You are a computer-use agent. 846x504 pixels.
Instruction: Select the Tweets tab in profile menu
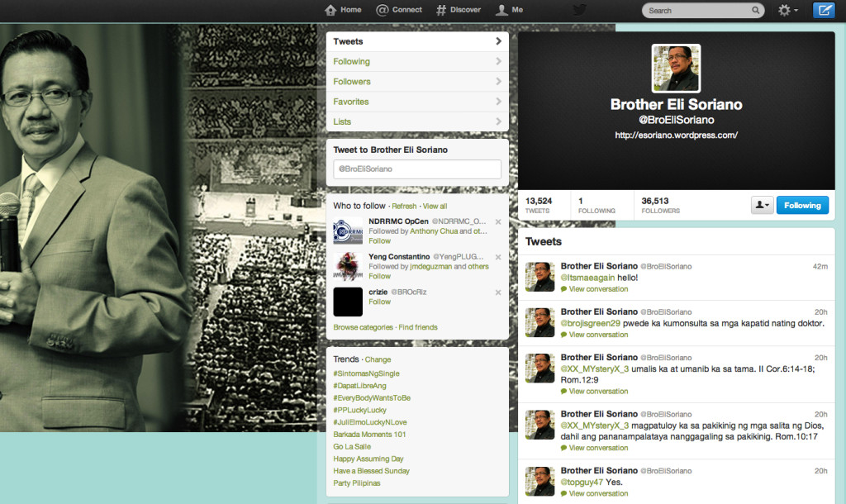tap(417, 41)
